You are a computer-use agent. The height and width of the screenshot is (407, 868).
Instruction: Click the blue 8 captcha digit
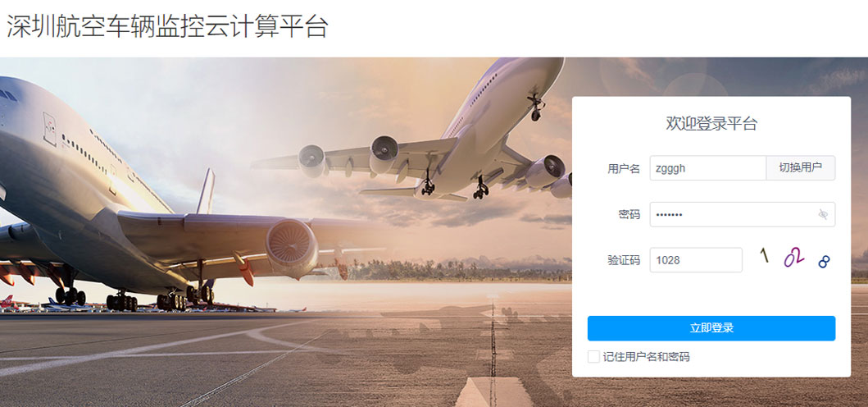coord(825,262)
